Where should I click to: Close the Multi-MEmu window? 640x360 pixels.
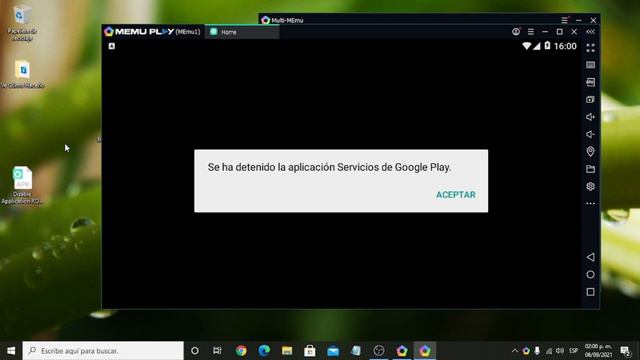tap(593, 20)
